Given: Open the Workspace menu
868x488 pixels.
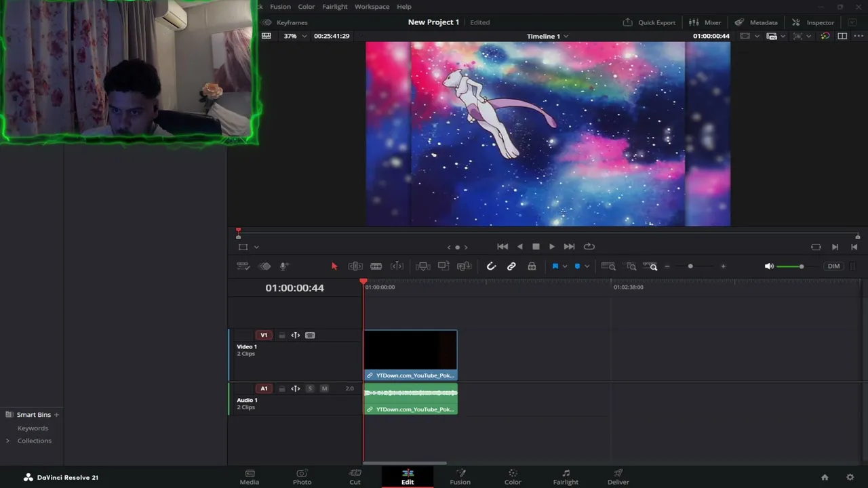Looking at the screenshot, I should tap(372, 7).
